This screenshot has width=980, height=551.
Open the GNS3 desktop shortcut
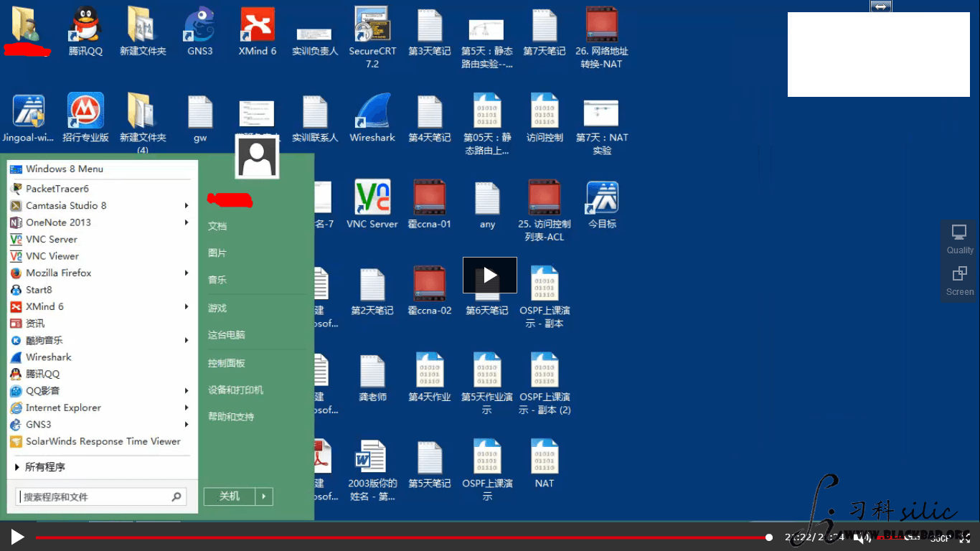point(200,32)
